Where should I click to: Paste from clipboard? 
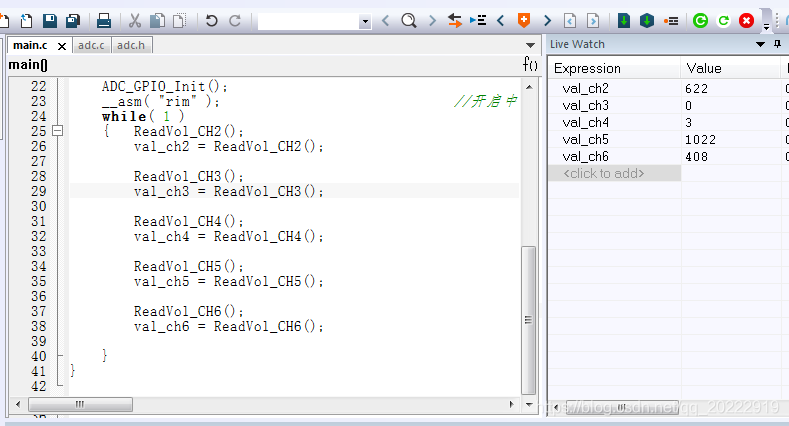point(180,21)
